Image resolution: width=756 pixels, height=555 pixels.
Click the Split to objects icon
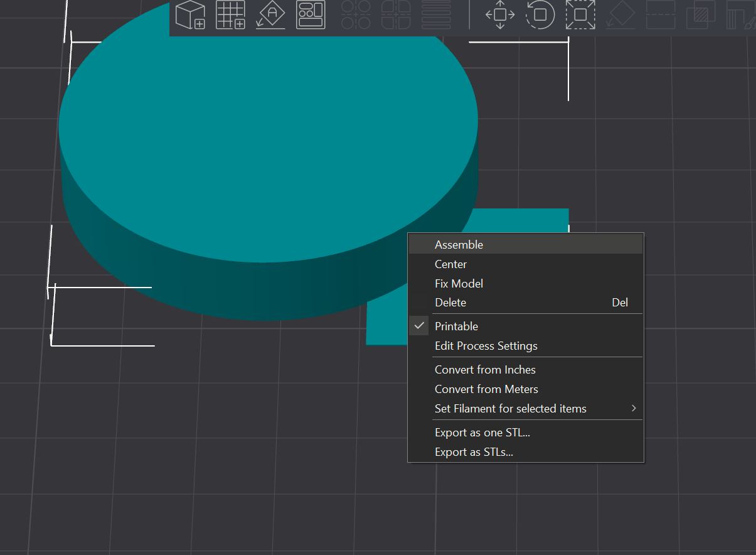356,14
